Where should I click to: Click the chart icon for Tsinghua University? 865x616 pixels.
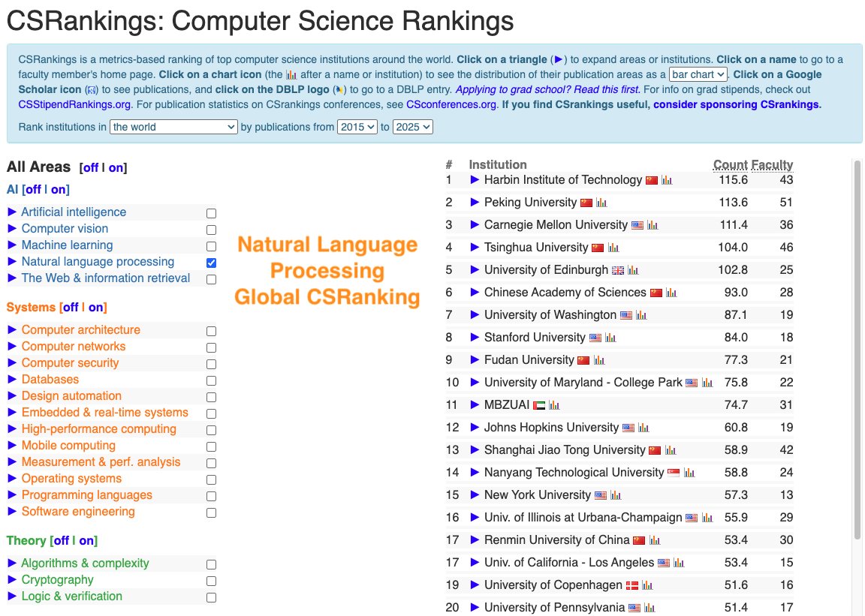pyautogui.click(x=613, y=248)
